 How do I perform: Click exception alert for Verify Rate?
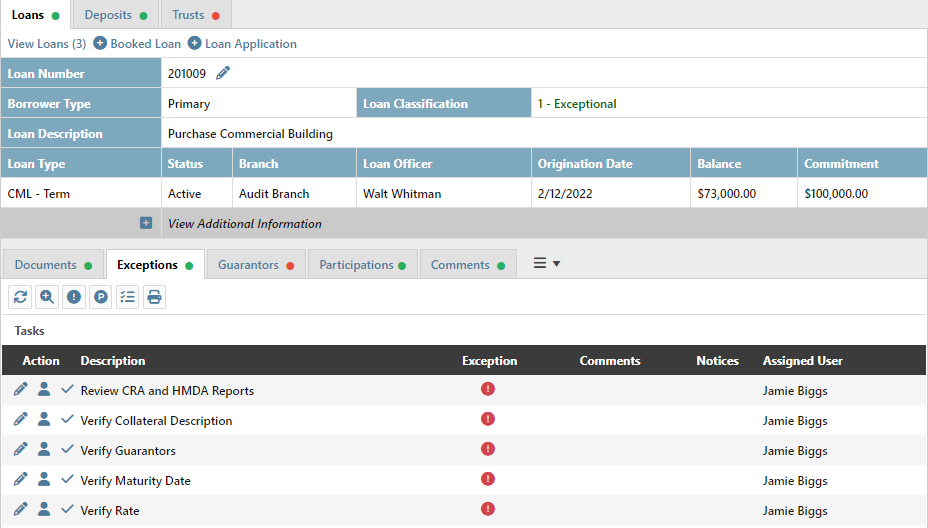click(488, 509)
